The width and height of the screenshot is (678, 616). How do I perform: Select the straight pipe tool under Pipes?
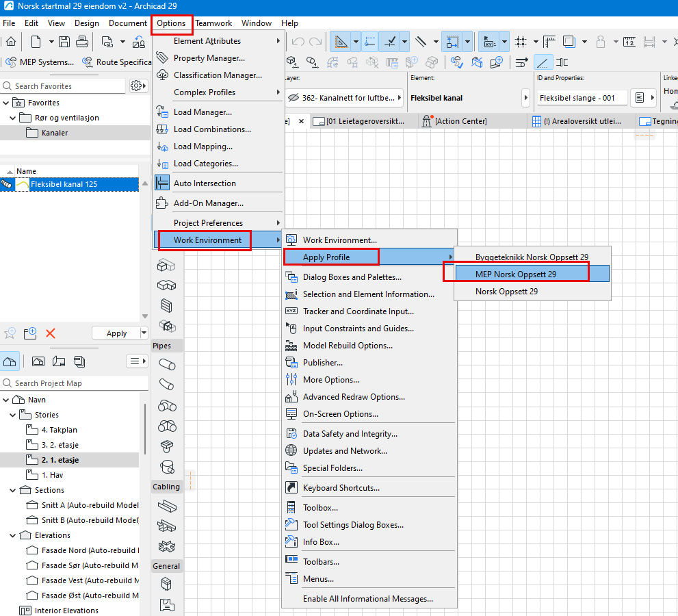[166, 365]
